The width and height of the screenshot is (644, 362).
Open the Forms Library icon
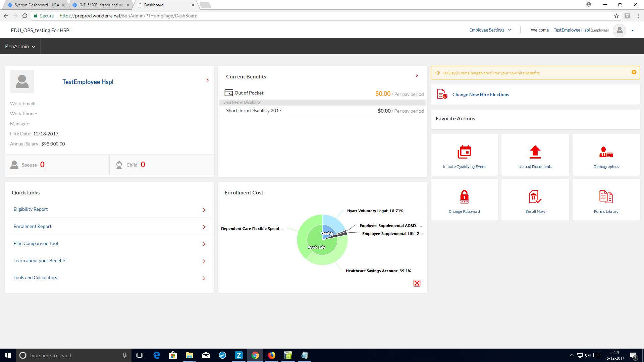(x=606, y=197)
